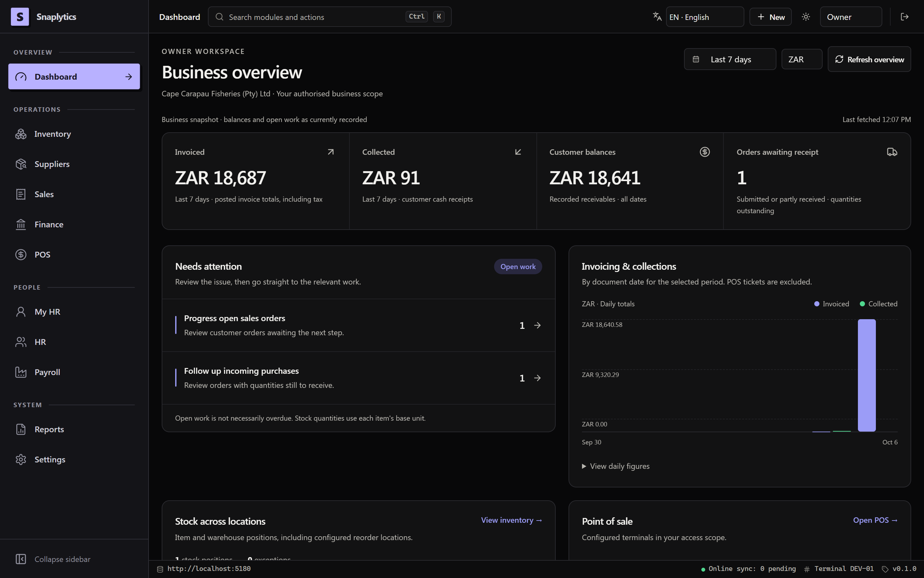Click Open POS link

875,520
